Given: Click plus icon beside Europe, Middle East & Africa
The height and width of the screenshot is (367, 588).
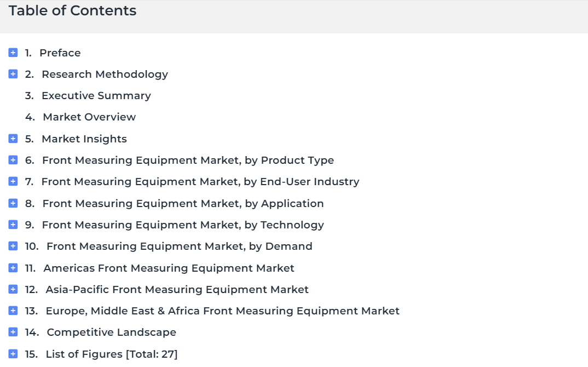Looking at the screenshot, I should pos(13,311).
